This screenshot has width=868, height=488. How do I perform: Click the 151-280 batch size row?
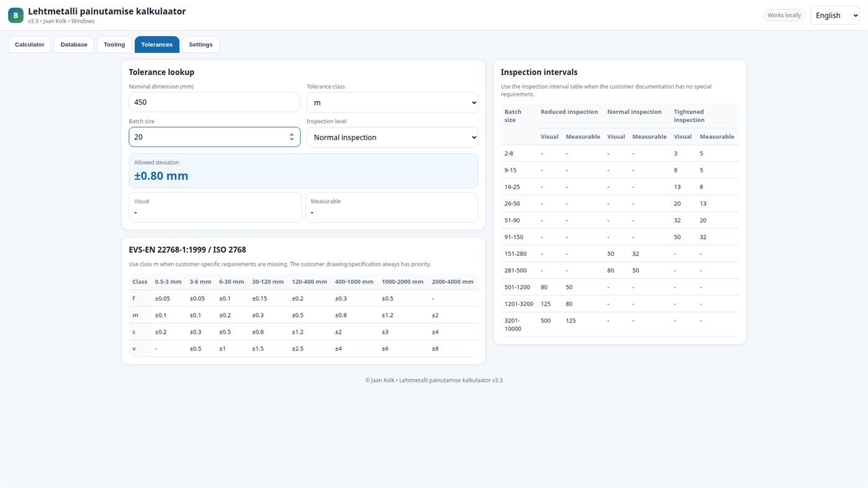point(620,254)
